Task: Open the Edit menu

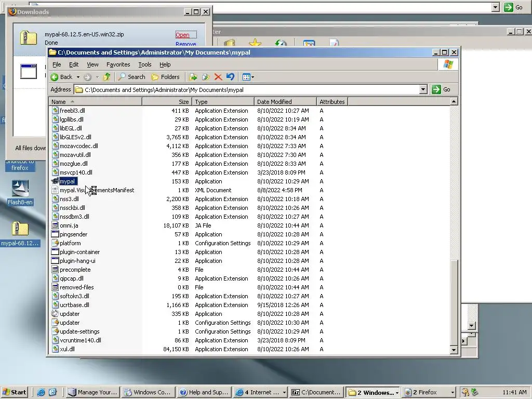Action: pos(74,64)
